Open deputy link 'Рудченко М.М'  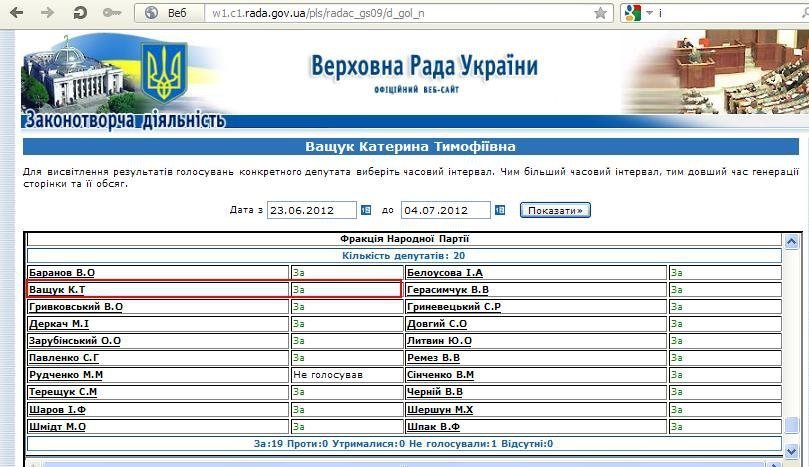point(66,375)
